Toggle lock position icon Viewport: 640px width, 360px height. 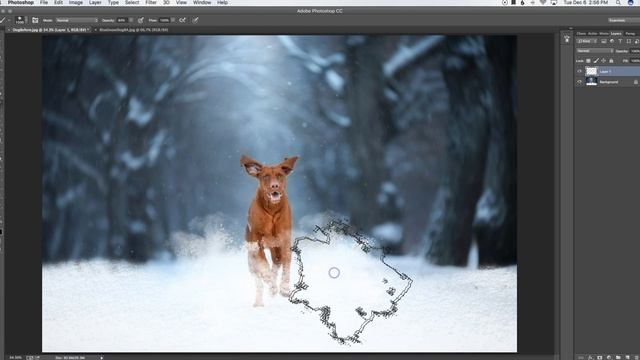(604, 60)
